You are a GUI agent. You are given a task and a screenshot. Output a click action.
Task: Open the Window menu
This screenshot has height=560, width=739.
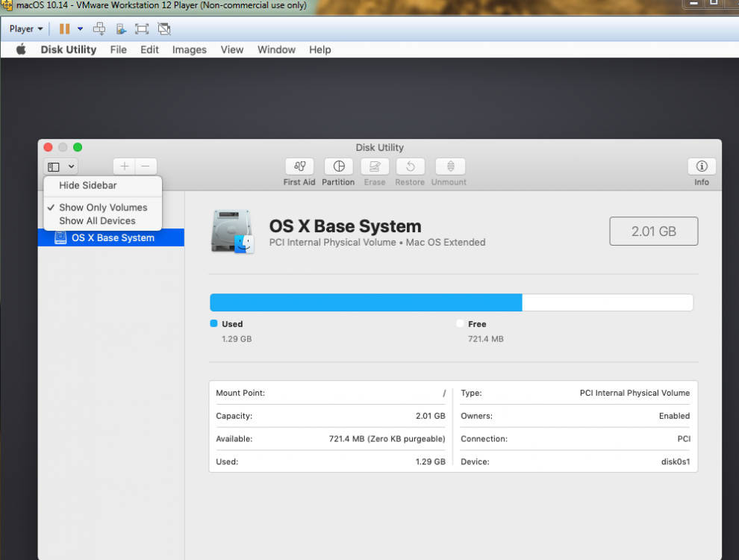click(276, 49)
